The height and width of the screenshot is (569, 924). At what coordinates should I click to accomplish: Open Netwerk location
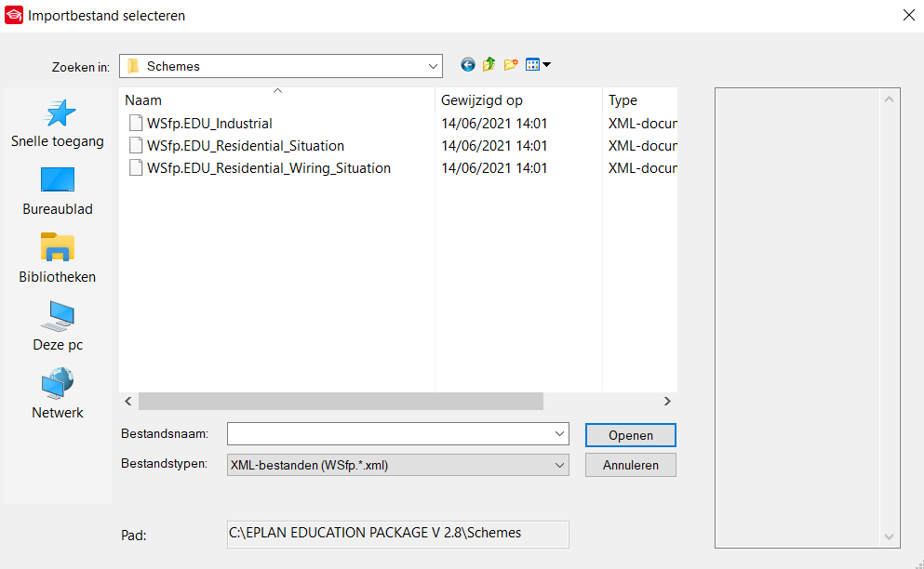click(58, 394)
